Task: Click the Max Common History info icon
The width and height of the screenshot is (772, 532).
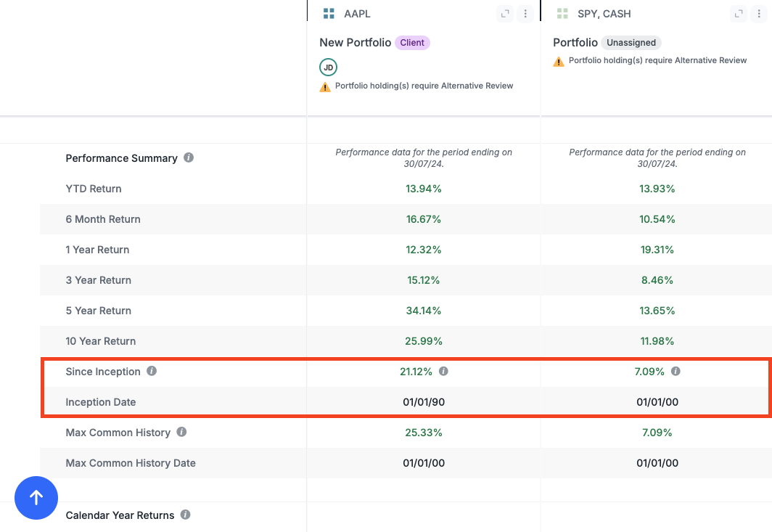Action: coord(181,432)
